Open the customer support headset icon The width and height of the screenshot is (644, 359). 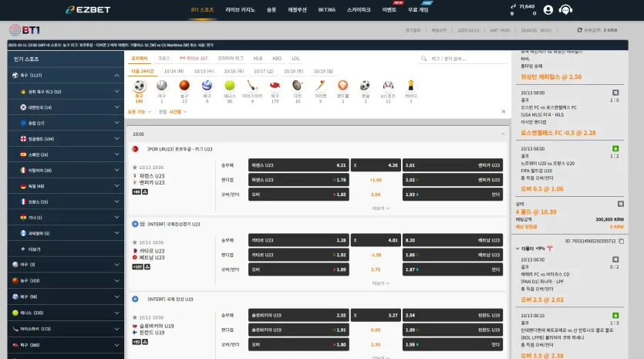565,10
